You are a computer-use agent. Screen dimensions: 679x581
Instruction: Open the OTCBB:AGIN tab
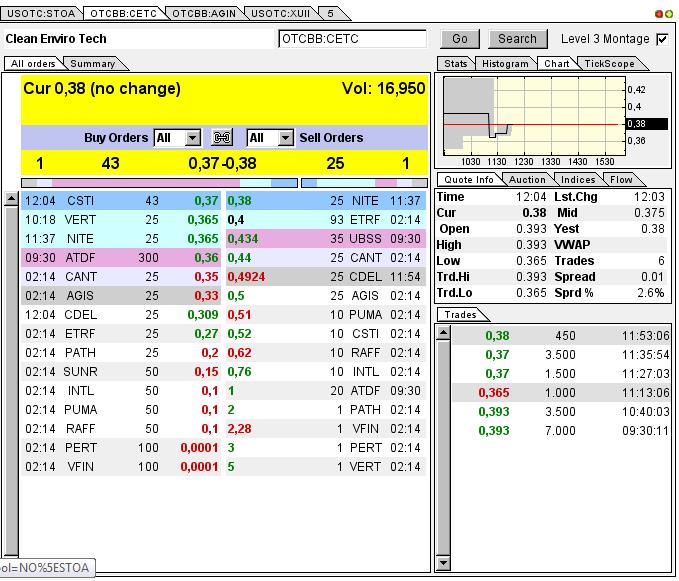(x=204, y=13)
